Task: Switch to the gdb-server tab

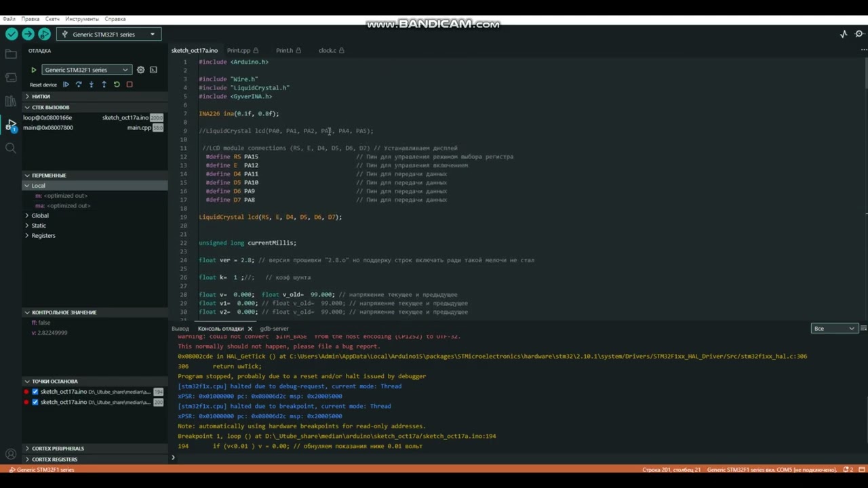Action: (274, 329)
